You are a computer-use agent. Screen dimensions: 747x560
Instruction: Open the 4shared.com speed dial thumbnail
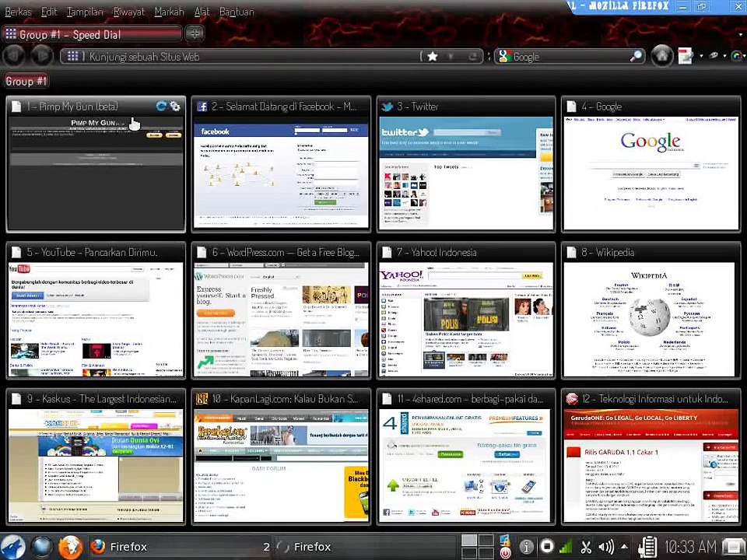click(466, 466)
